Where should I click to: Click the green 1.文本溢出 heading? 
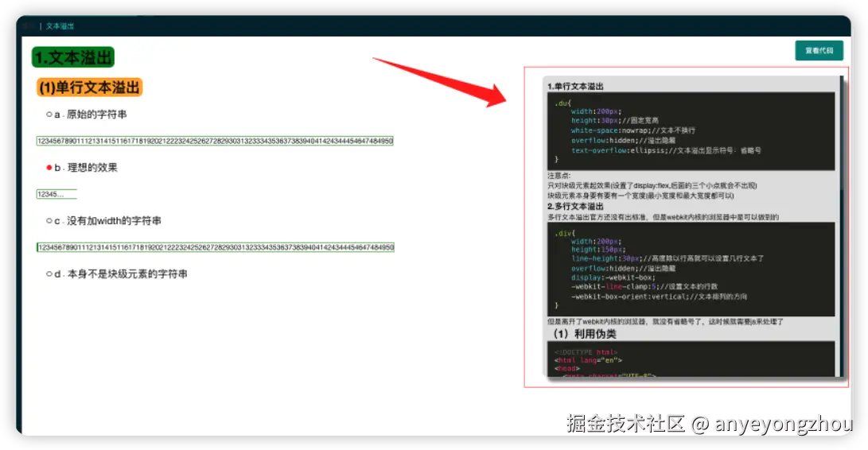click(73, 57)
